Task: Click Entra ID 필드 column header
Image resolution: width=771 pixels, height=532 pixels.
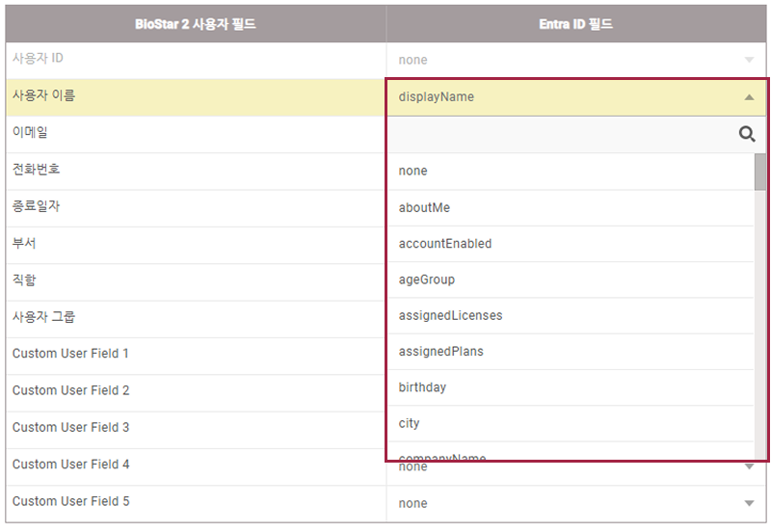Action: click(x=575, y=24)
